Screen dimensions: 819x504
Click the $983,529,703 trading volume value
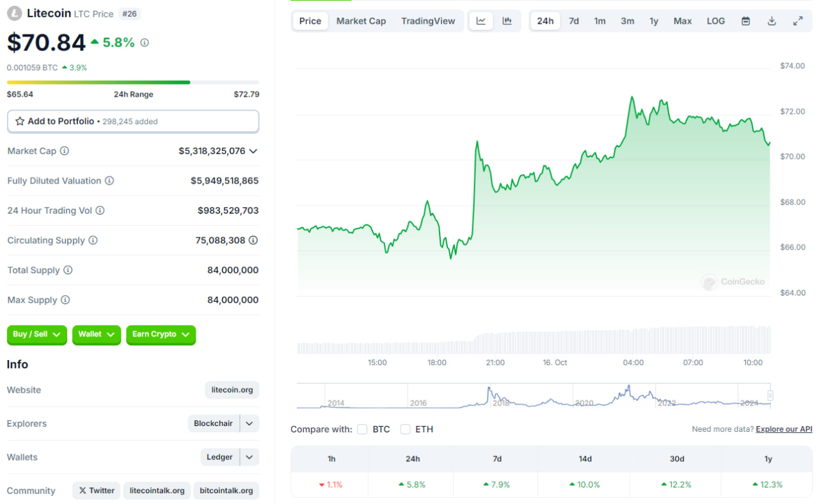pyautogui.click(x=228, y=210)
